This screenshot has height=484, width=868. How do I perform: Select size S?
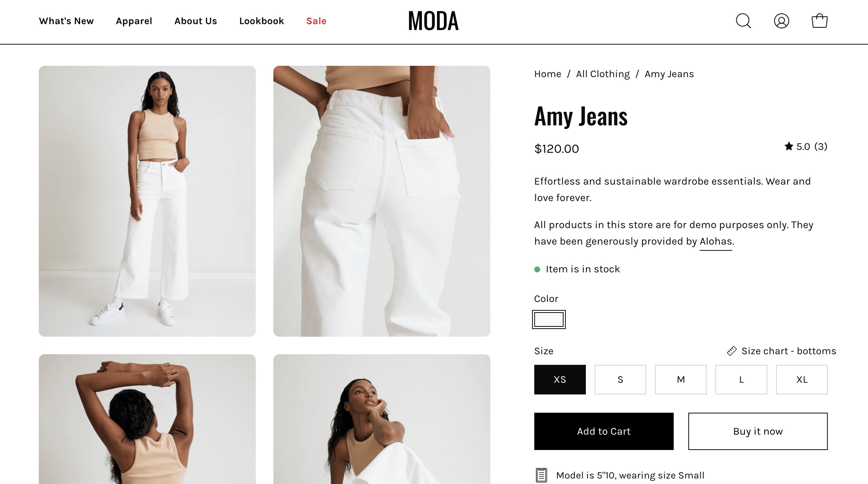pos(620,379)
